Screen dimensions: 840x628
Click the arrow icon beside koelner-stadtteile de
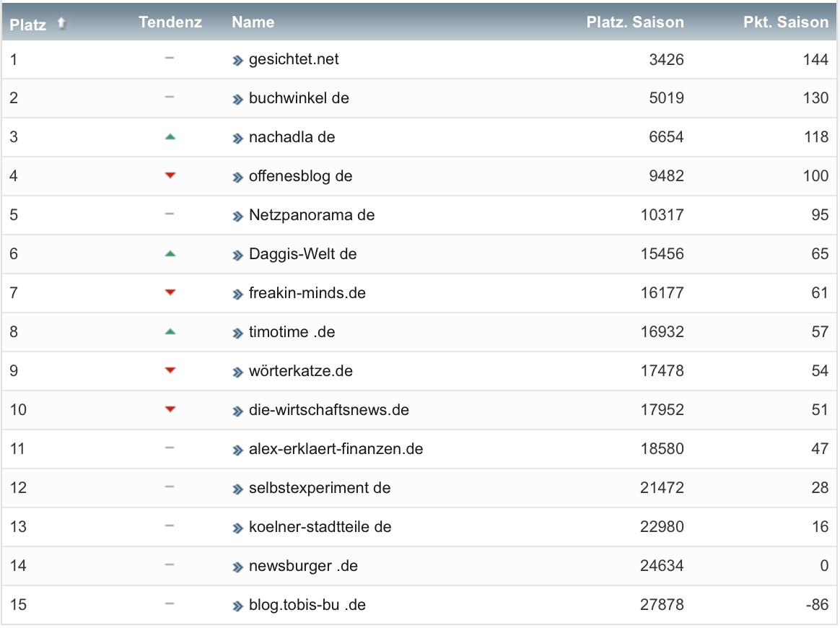[238, 528]
